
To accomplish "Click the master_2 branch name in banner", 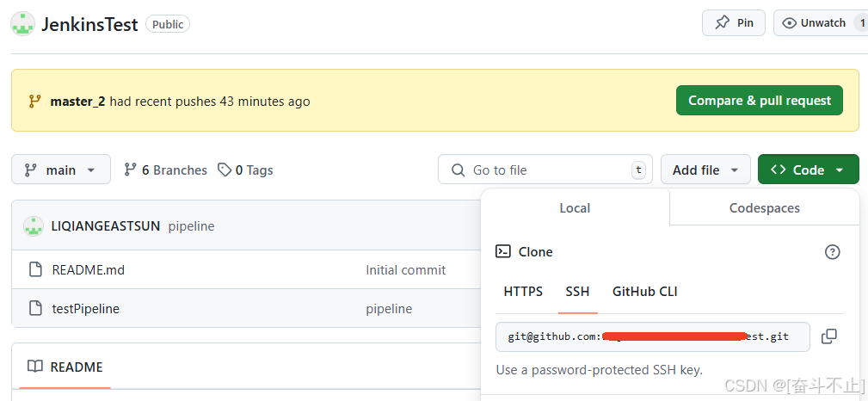I will pyautogui.click(x=77, y=102).
